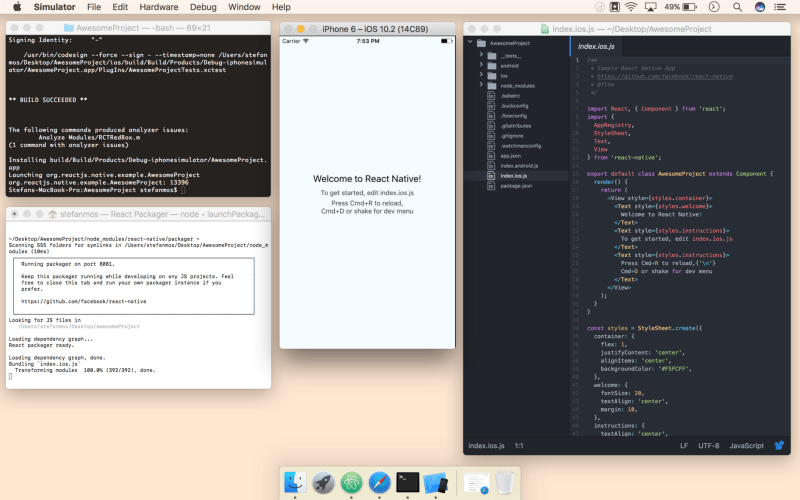
Task: Activate Siri from the menu bar
Action: pyautogui.click(x=760, y=7)
